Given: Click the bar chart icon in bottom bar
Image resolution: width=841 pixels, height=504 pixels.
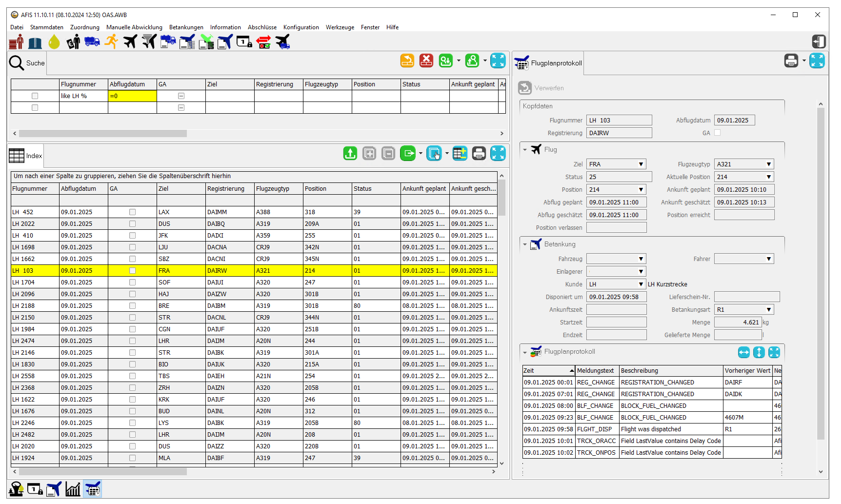Looking at the screenshot, I should click(73, 489).
